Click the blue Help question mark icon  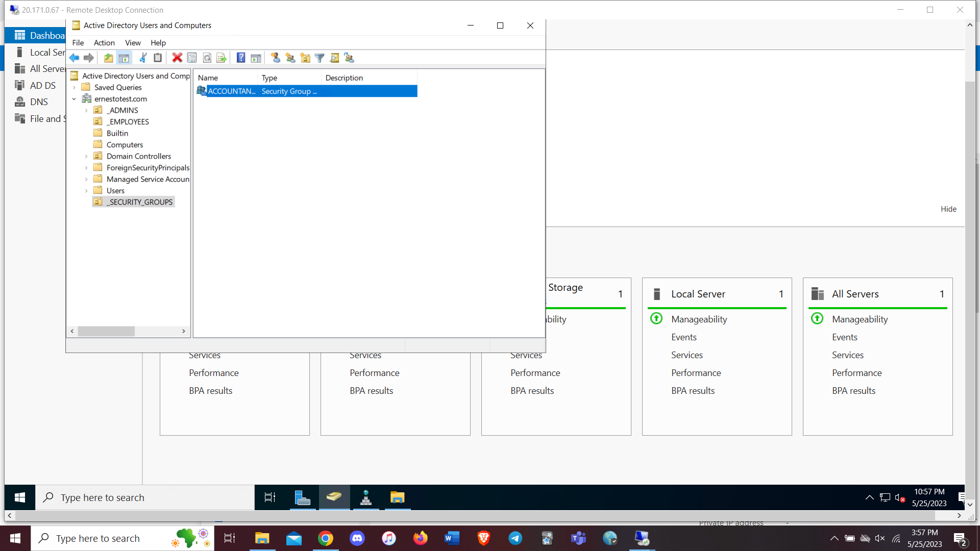pyautogui.click(x=241, y=58)
